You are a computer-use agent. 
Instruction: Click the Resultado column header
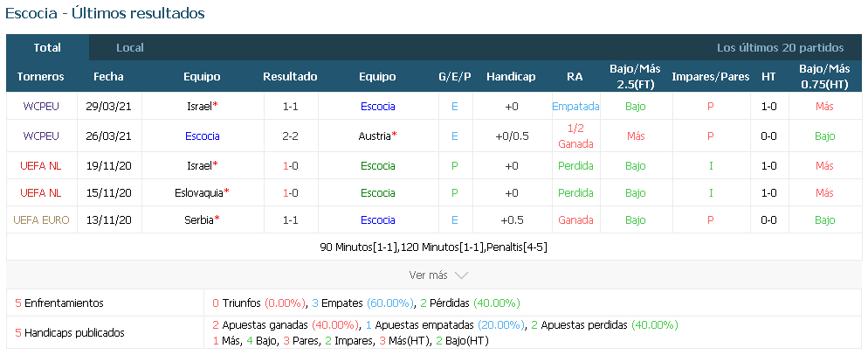[290, 77]
